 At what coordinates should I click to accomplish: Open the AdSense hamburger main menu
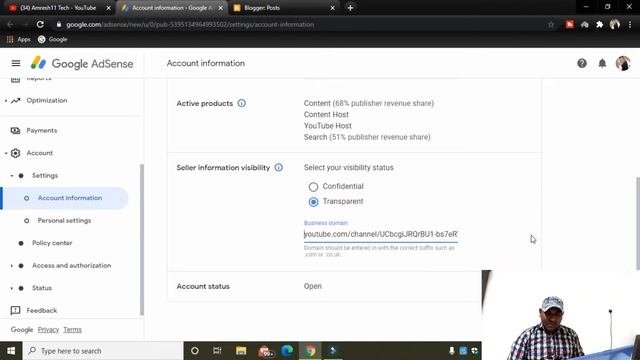16,63
